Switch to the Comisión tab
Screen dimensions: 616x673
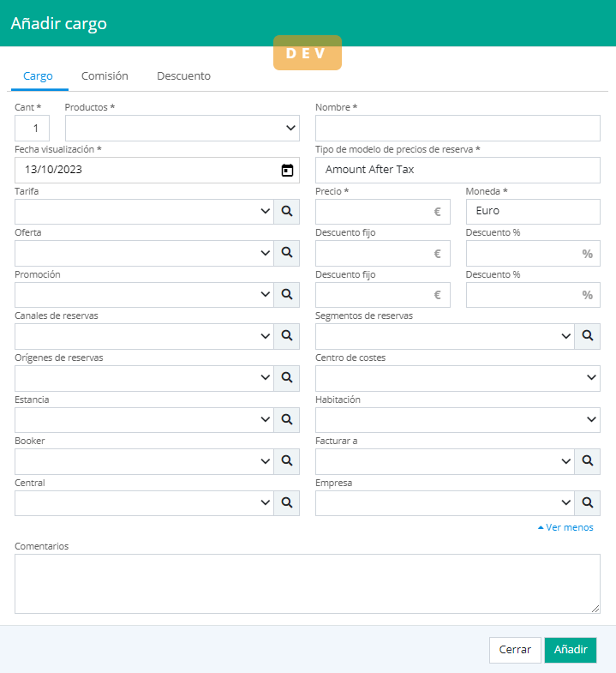(x=105, y=76)
